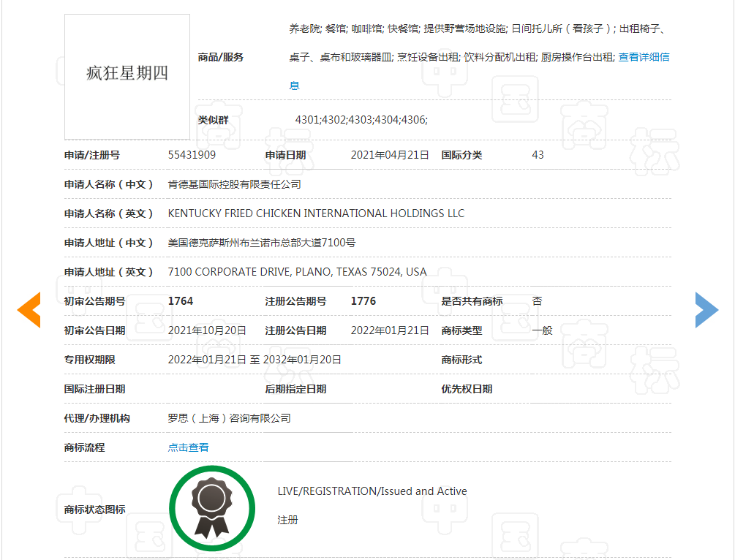Click the 申请人地址（中文） label
Screen dimensions: 735x560
109,243
